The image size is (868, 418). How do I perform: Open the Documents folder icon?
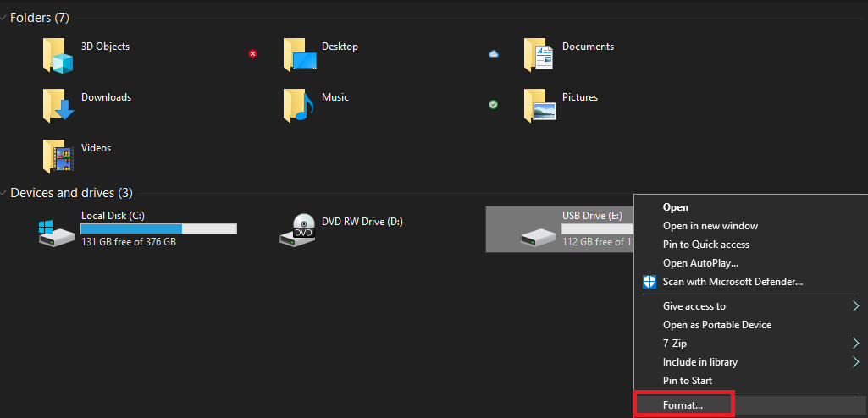coord(539,56)
